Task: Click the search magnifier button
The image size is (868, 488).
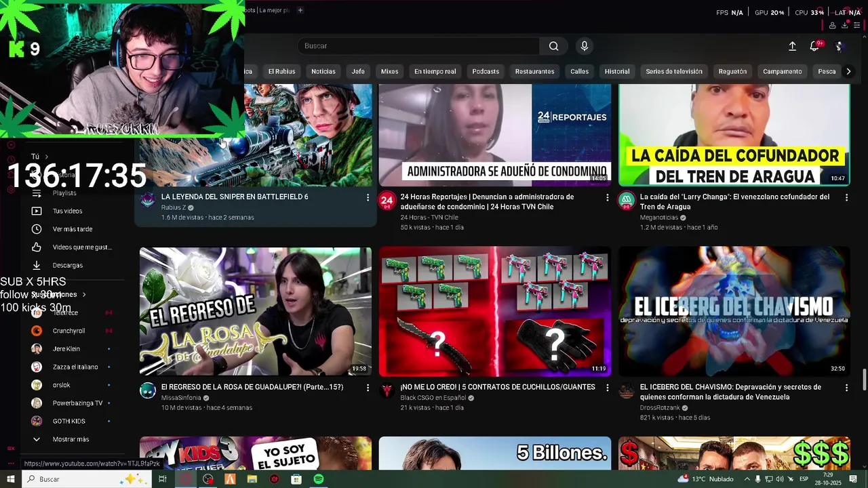Action: point(554,46)
